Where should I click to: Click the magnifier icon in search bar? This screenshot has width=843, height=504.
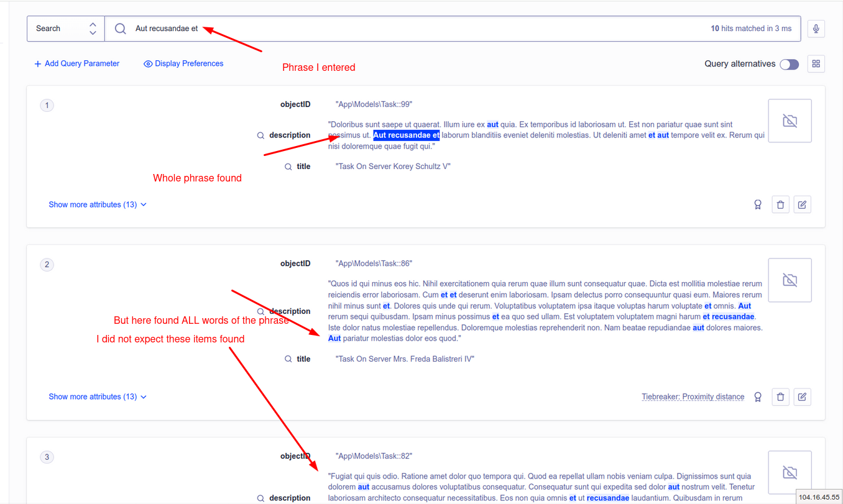coord(121,29)
